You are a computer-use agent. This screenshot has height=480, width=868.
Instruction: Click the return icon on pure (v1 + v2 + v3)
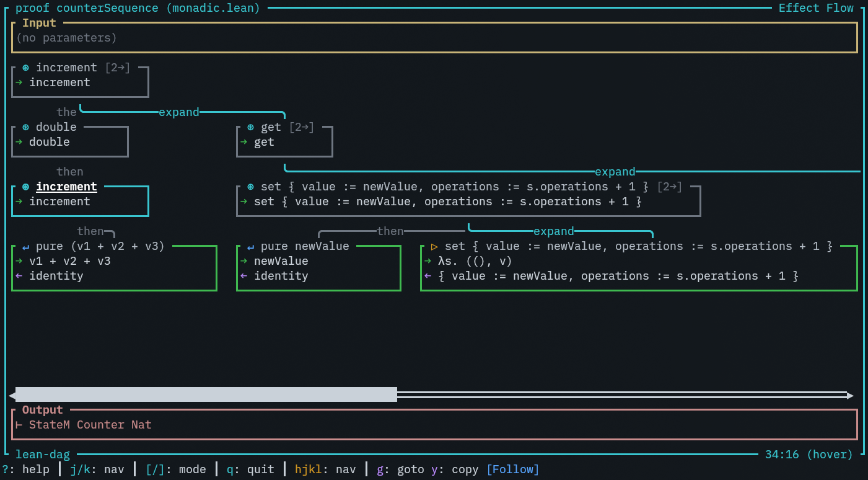[x=25, y=246]
